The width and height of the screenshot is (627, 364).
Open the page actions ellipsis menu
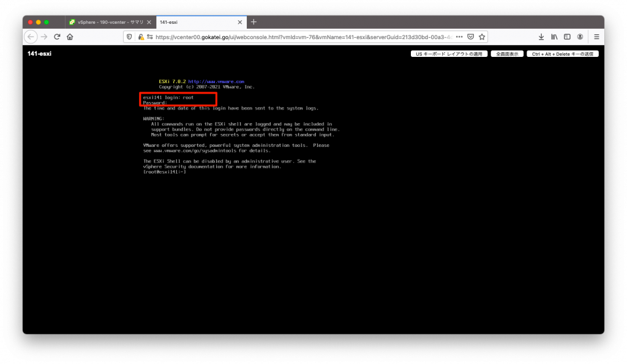click(x=459, y=37)
